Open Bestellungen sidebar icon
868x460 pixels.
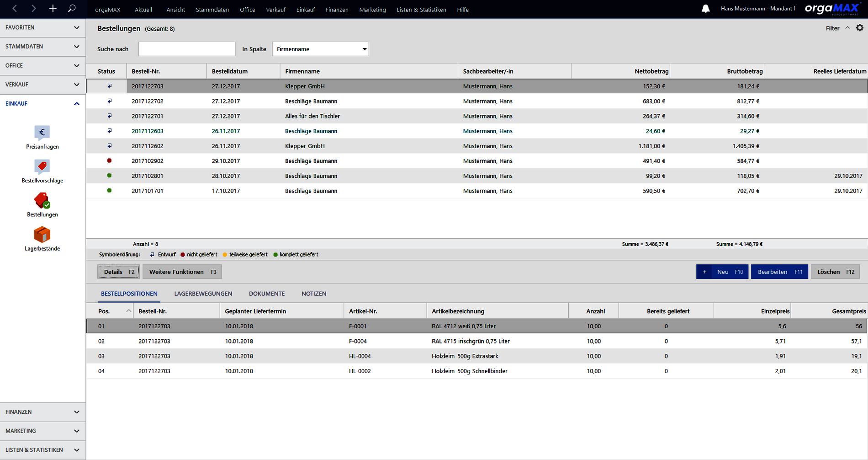pyautogui.click(x=42, y=205)
